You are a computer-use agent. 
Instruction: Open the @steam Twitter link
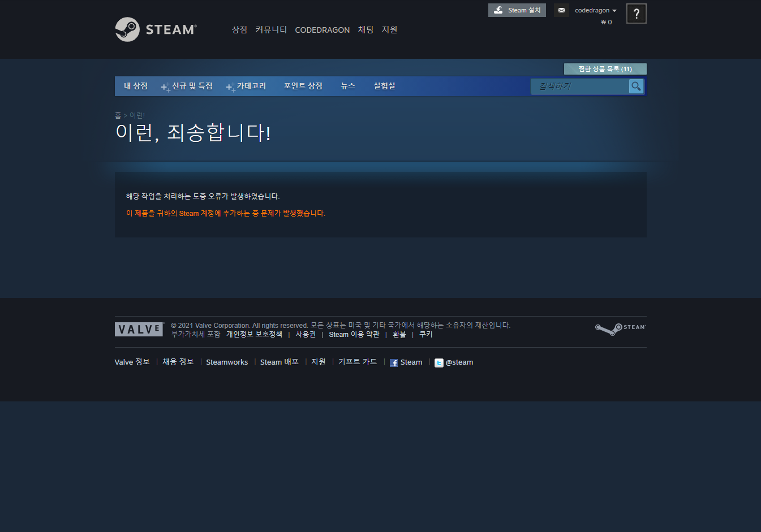click(459, 362)
